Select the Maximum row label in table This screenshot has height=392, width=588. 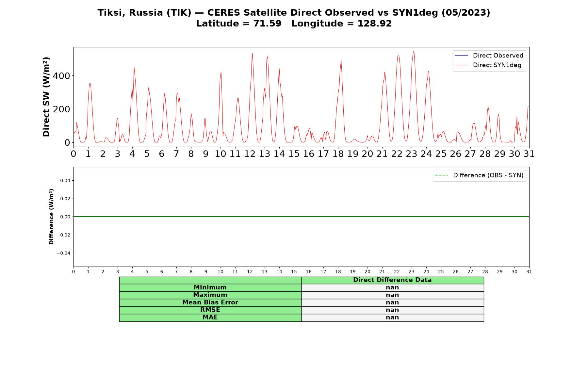[x=210, y=295]
